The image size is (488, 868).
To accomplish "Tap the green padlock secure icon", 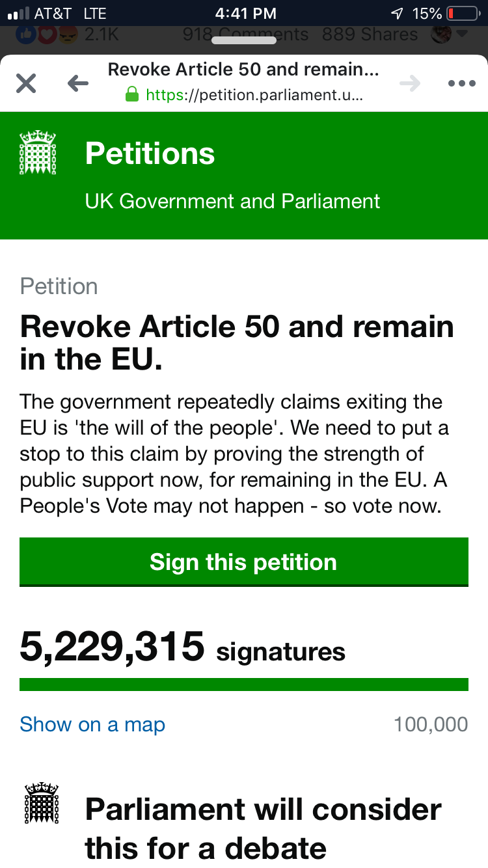I will tap(132, 95).
